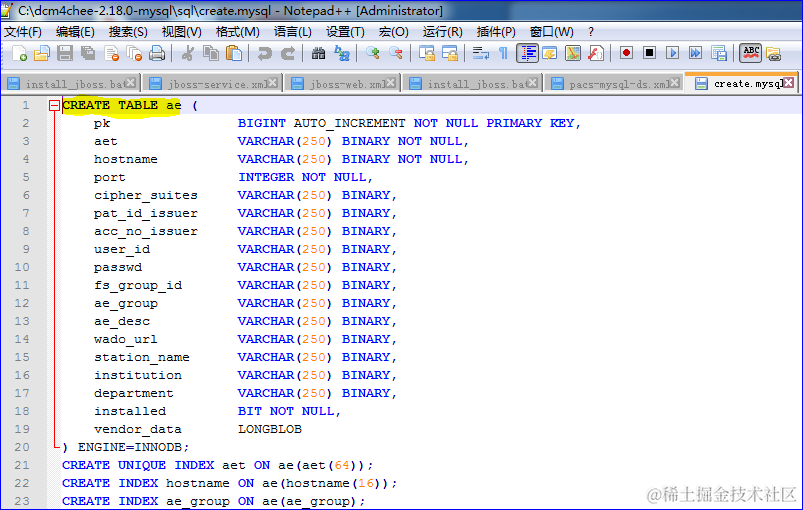803x510 pixels.
Task: Switch to the jboss-service.xml tab
Action: pyautogui.click(x=213, y=83)
